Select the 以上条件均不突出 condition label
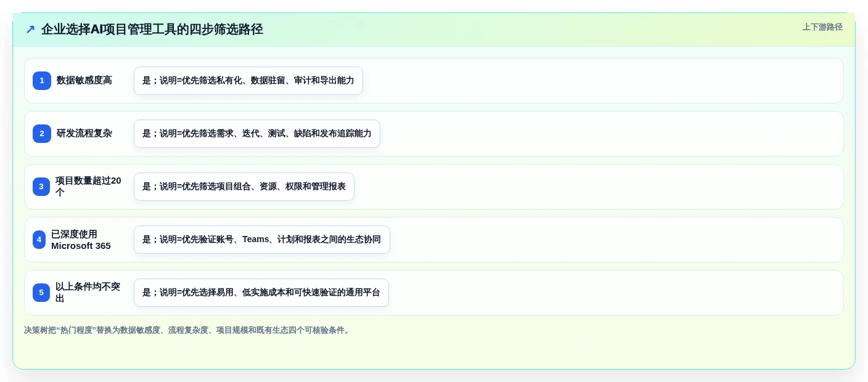The image size is (868, 382). pos(88,293)
